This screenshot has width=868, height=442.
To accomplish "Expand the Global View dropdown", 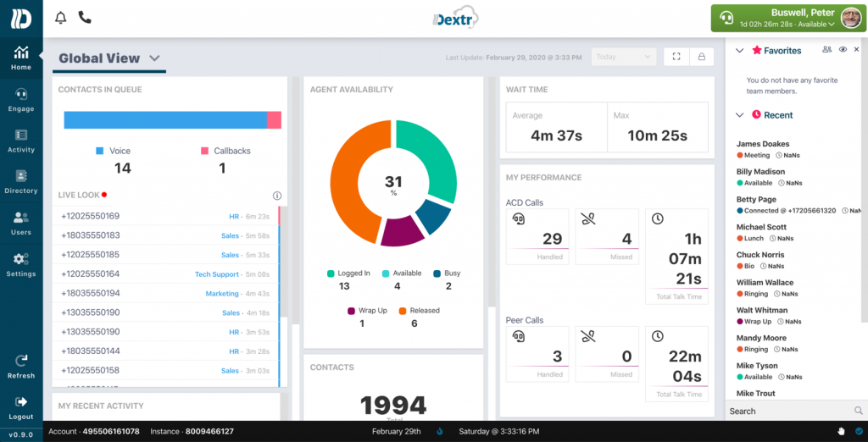I will pos(154,58).
